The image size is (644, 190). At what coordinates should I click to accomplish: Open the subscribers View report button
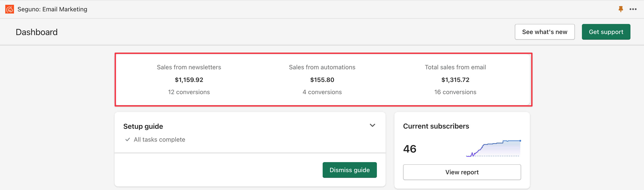462,172
